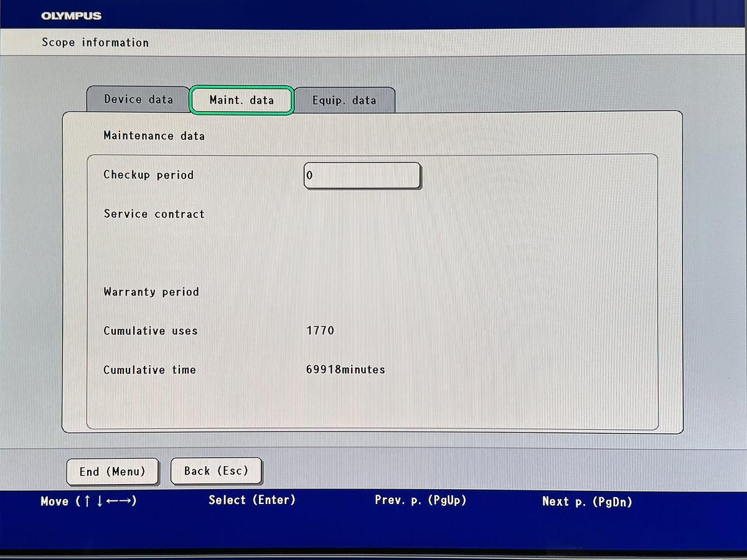Switch to the Device data tab
The image size is (747, 560).
click(x=138, y=100)
